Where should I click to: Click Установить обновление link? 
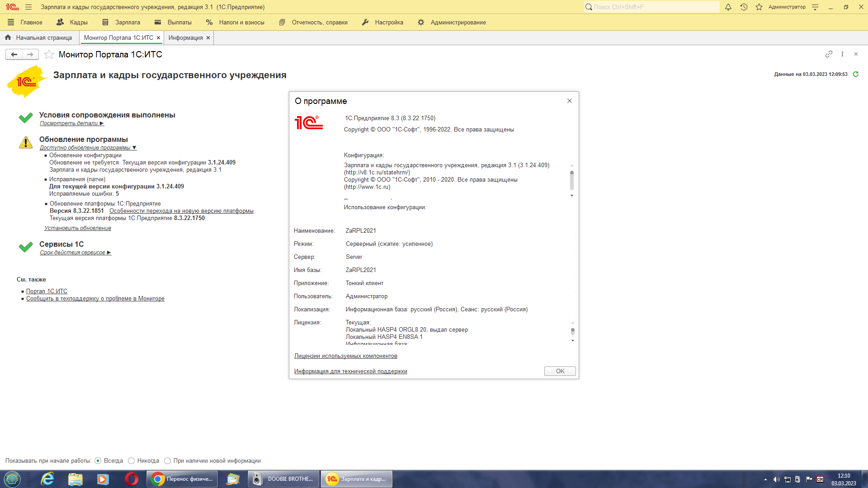point(78,228)
